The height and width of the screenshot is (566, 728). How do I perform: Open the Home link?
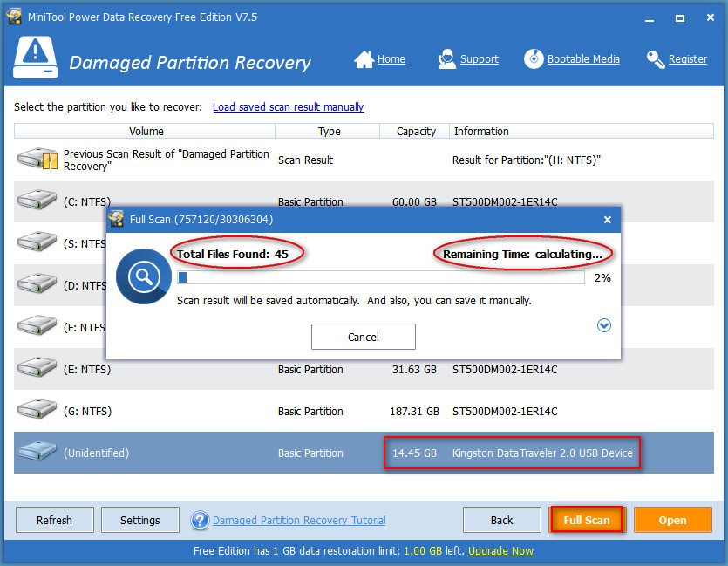[x=391, y=59]
